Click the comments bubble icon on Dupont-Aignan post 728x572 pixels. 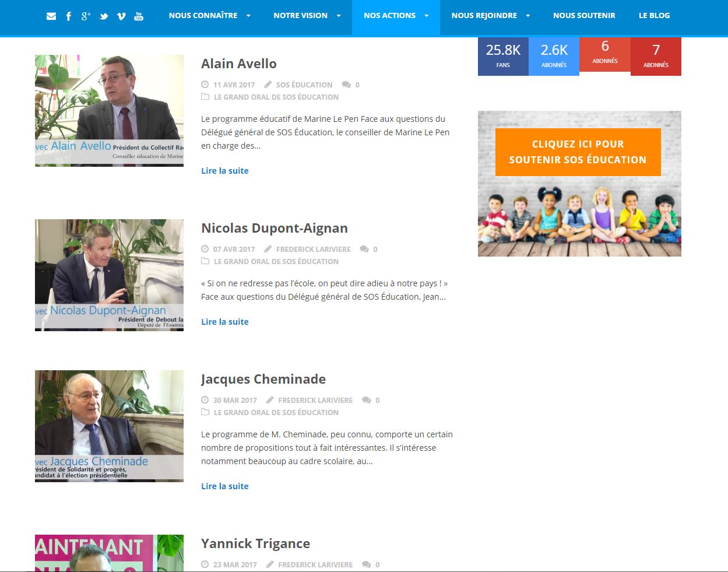[x=364, y=249]
